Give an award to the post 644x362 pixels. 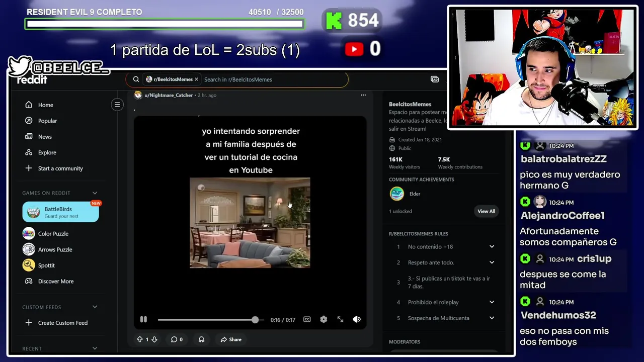(x=201, y=339)
